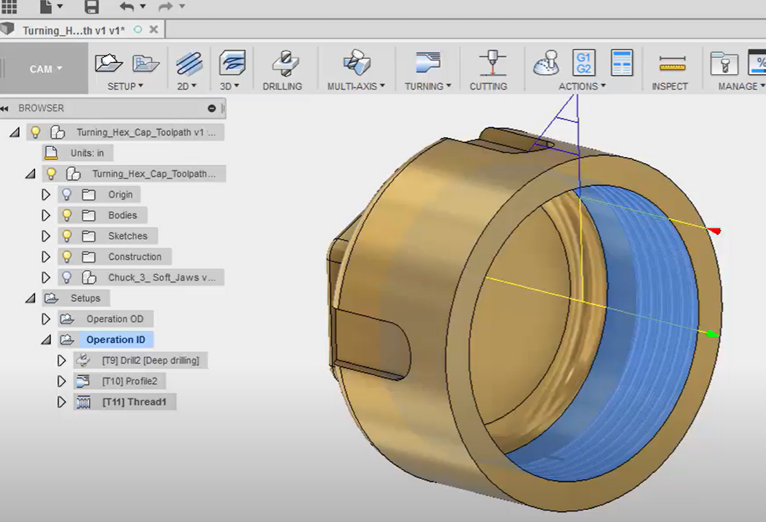
Task: Open the redo history dropdown arrow
Action: (x=182, y=6)
